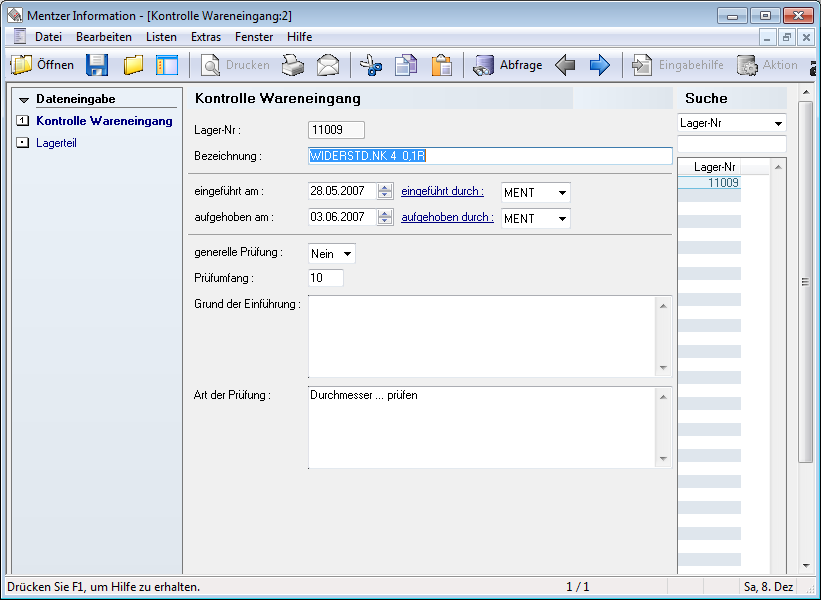Go to previous record with grey arrow

click(565, 65)
